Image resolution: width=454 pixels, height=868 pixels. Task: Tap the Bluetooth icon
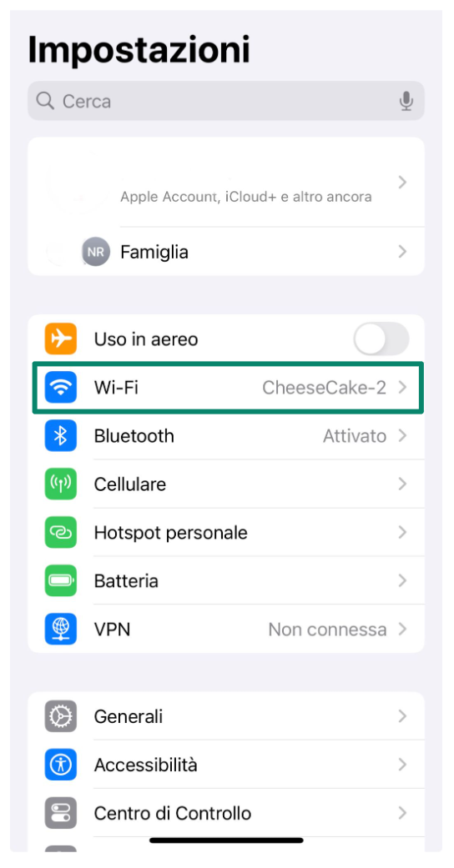tap(60, 435)
